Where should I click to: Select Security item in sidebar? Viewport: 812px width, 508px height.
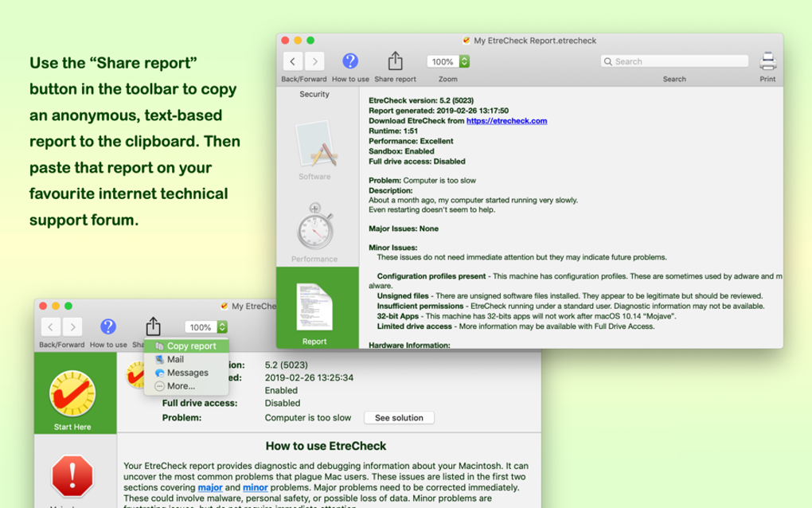(314, 94)
